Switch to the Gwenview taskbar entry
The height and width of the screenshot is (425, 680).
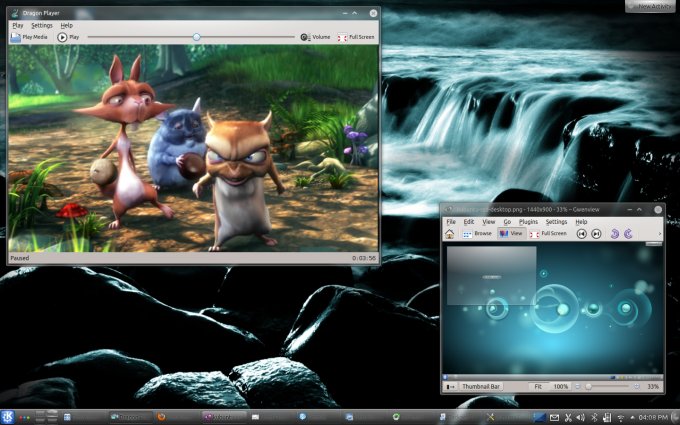[x=225, y=417]
